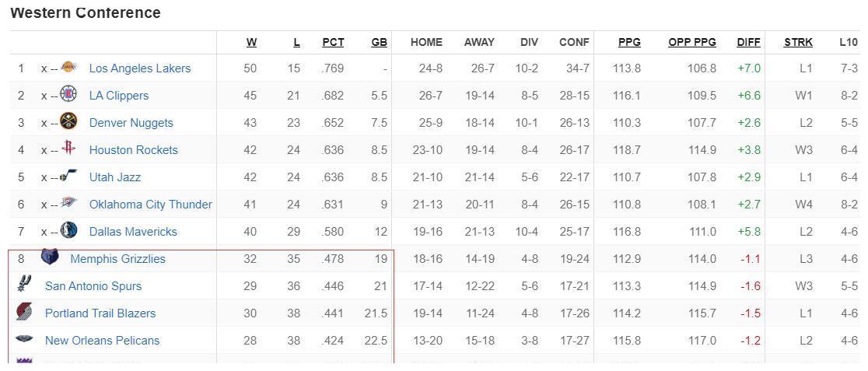Click the LA Clippers team logo

(68, 95)
